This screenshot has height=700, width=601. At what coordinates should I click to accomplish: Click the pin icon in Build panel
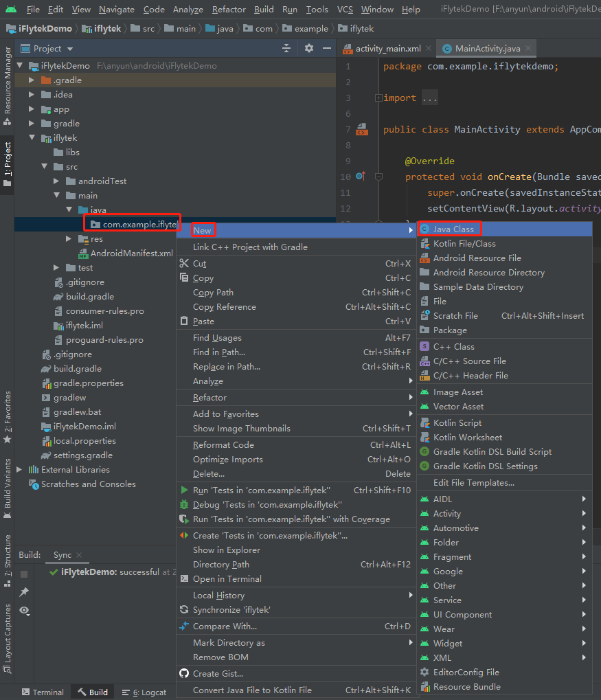coord(24,592)
